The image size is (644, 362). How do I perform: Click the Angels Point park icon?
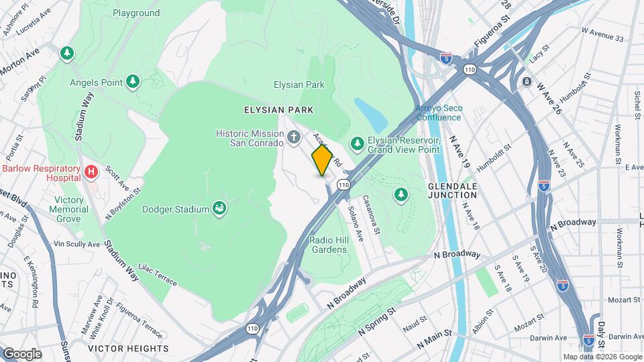(132, 81)
